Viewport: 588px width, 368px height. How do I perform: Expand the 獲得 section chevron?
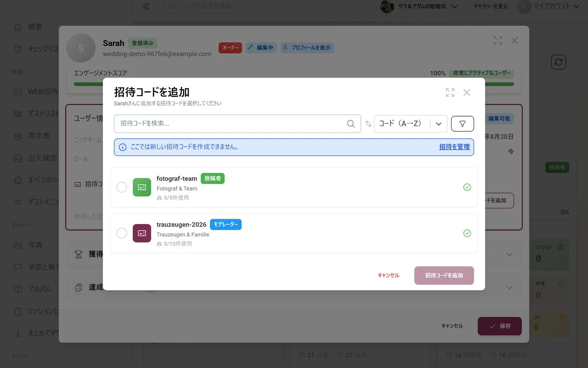pos(509,254)
